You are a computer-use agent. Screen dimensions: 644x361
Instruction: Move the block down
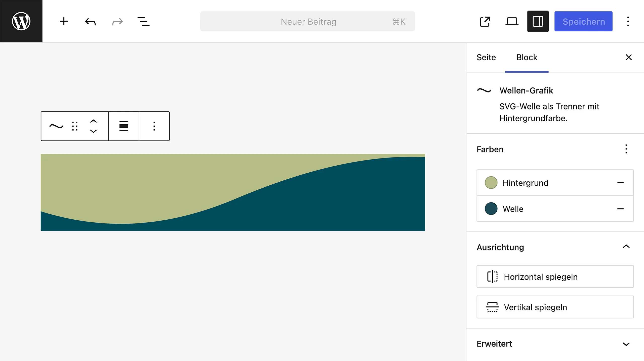93,131
